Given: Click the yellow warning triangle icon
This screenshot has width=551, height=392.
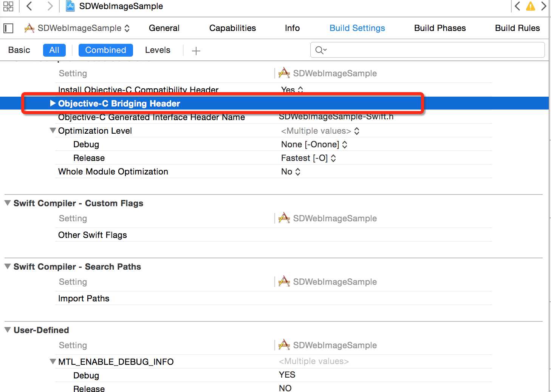Looking at the screenshot, I should 531,6.
